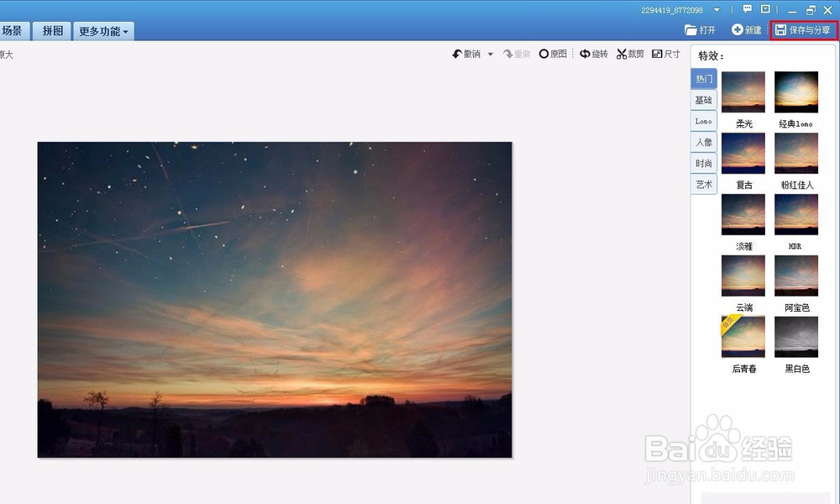Select the 基础 effects category

(x=704, y=100)
